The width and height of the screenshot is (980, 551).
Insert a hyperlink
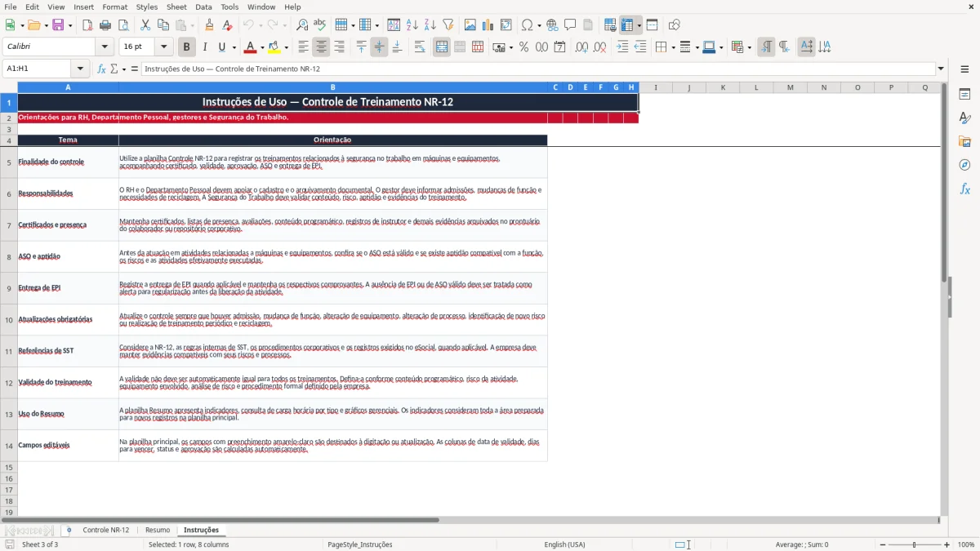[552, 25]
